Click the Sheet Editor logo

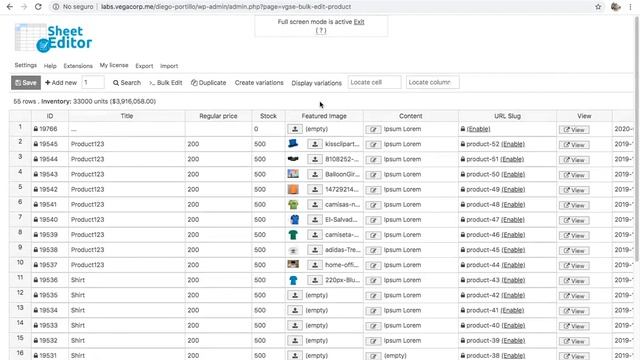click(53, 38)
